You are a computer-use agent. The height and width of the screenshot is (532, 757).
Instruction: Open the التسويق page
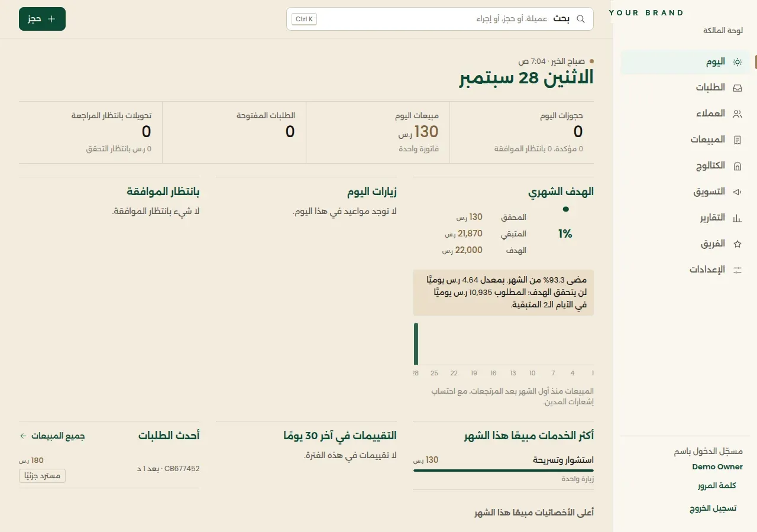[685, 192]
